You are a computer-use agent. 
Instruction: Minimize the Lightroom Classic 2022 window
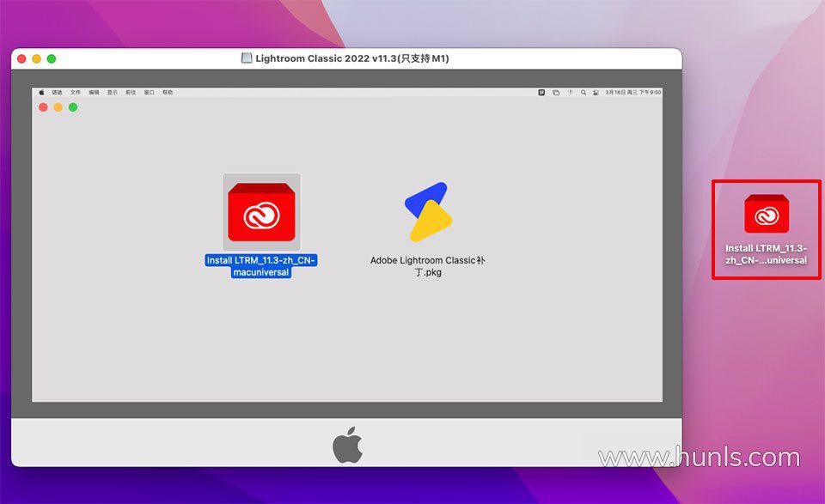click(x=36, y=59)
